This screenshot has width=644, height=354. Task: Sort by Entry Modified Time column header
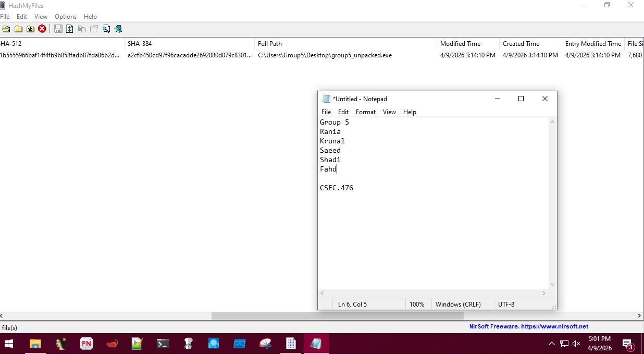tap(593, 44)
